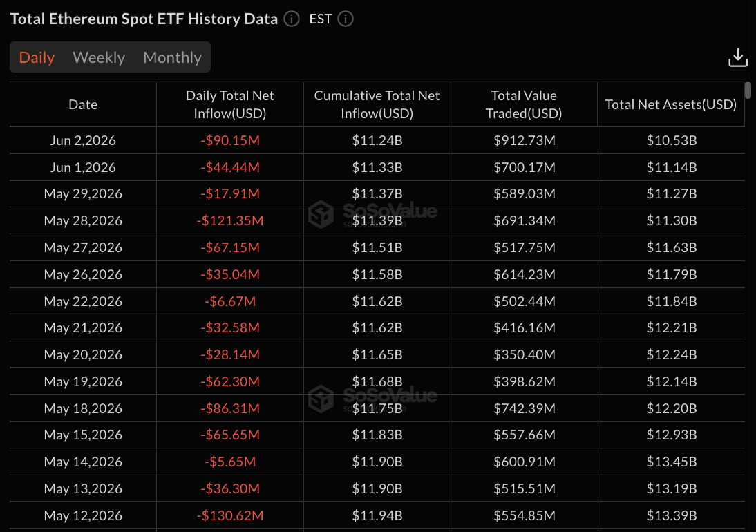The width and height of the screenshot is (756, 532).
Task: Click the -$35.04M daily inflow value
Action: click(x=230, y=275)
